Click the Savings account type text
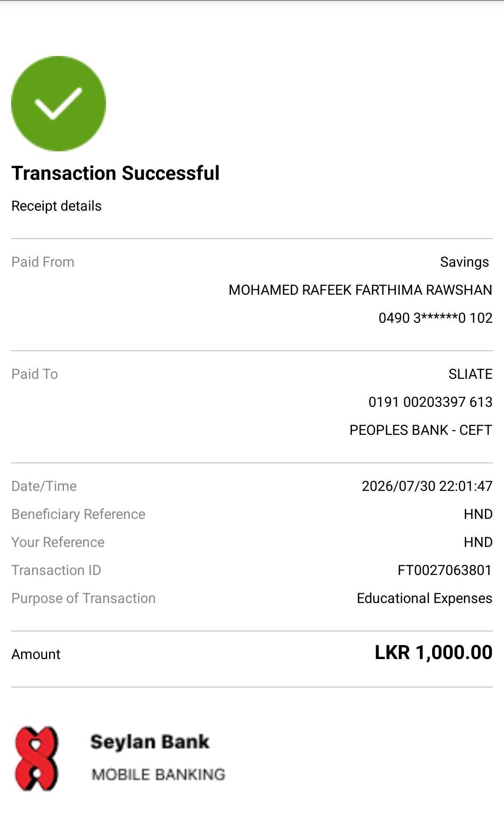This screenshot has height=837, width=504. [x=464, y=262]
